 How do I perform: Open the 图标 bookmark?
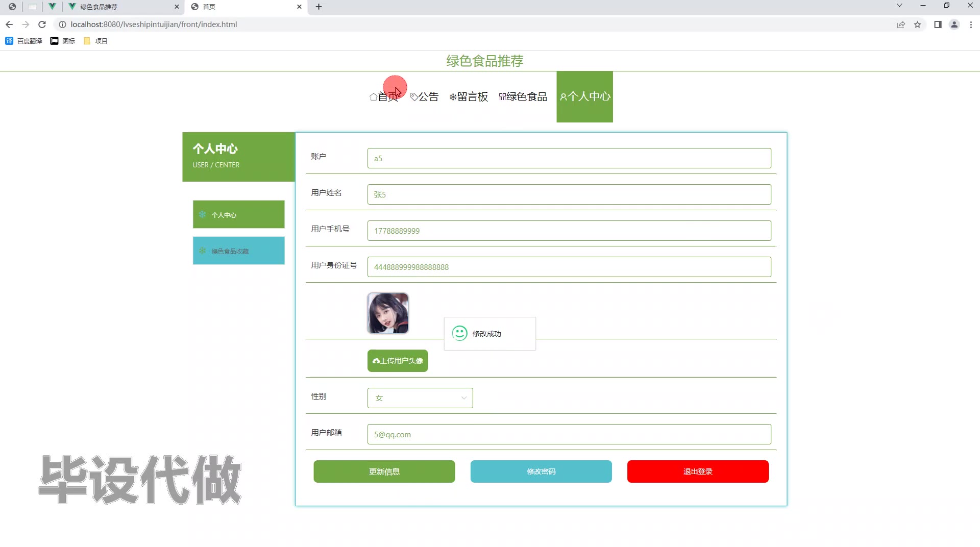click(63, 41)
